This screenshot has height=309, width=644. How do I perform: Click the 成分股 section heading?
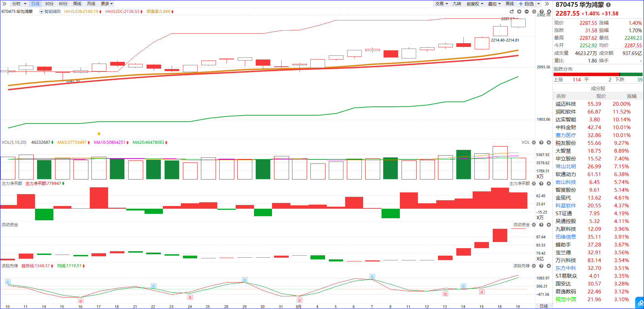point(598,88)
